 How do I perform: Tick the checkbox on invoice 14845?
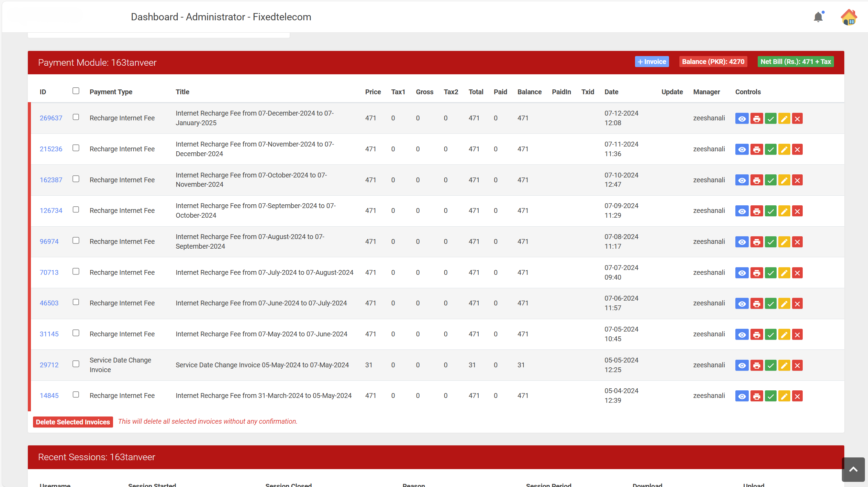[76, 395]
